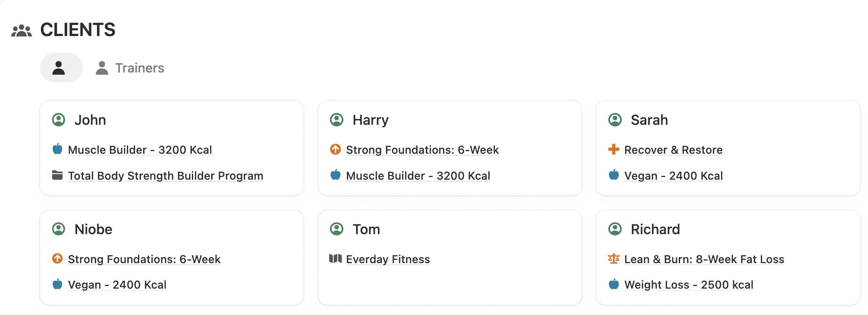Click the scale icon beside Lean & Burn
868x315 pixels.
tap(614, 259)
